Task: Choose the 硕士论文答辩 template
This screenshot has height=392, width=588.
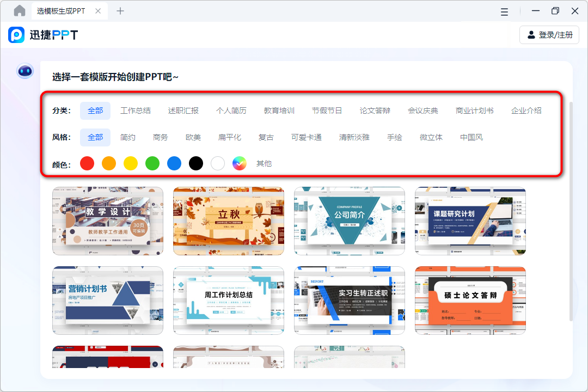Action: click(x=470, y=301)
